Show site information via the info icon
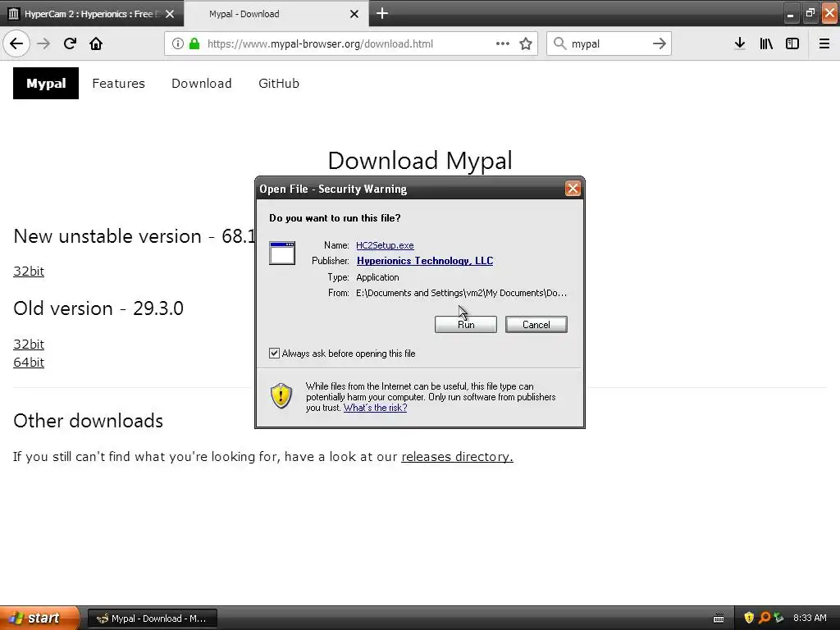The height and width of the screenshot is (630, 840). pyautogui.click(x=177, y=44)
